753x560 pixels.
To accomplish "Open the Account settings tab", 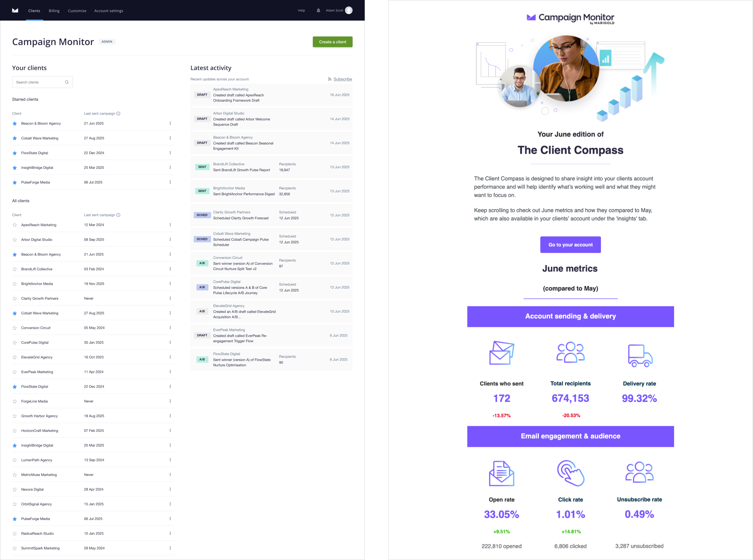I will (109, 11).
